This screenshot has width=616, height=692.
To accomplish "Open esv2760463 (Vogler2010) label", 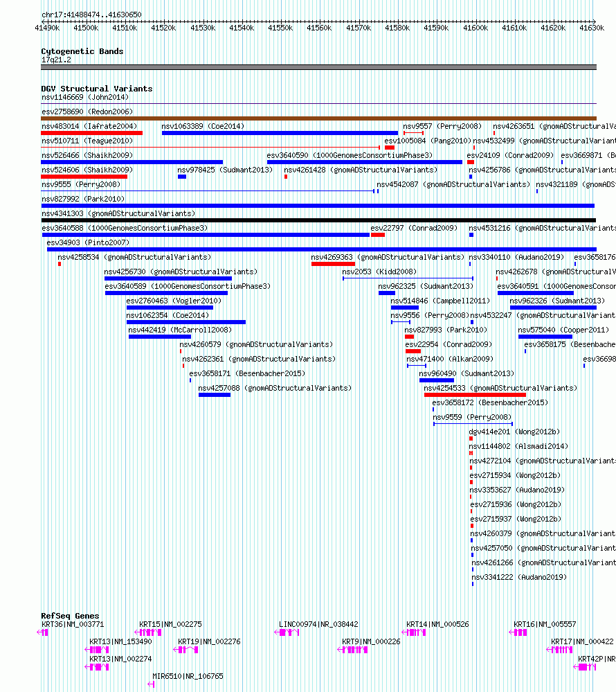I will click(x=174, y=301).
